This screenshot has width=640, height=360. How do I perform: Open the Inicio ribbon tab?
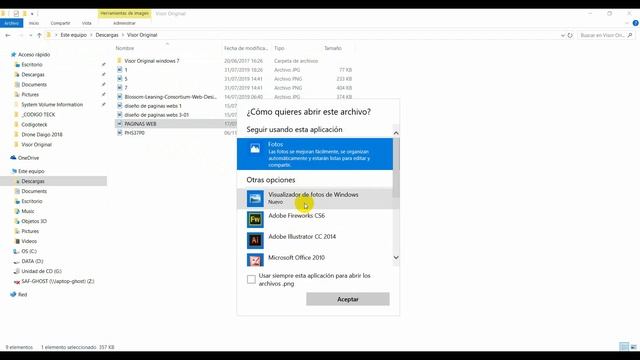pos(34,23)
